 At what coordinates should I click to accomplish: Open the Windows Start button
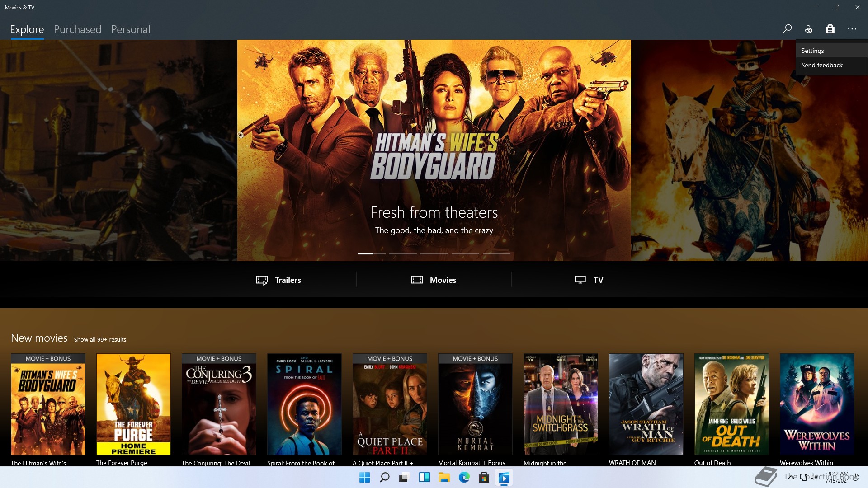(364, 477)
